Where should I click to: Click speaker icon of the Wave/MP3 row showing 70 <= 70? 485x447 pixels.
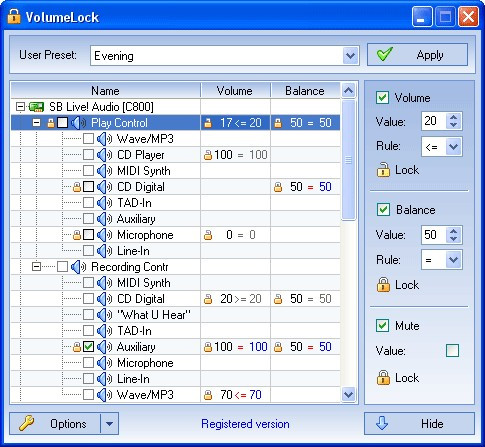(104, 395)
